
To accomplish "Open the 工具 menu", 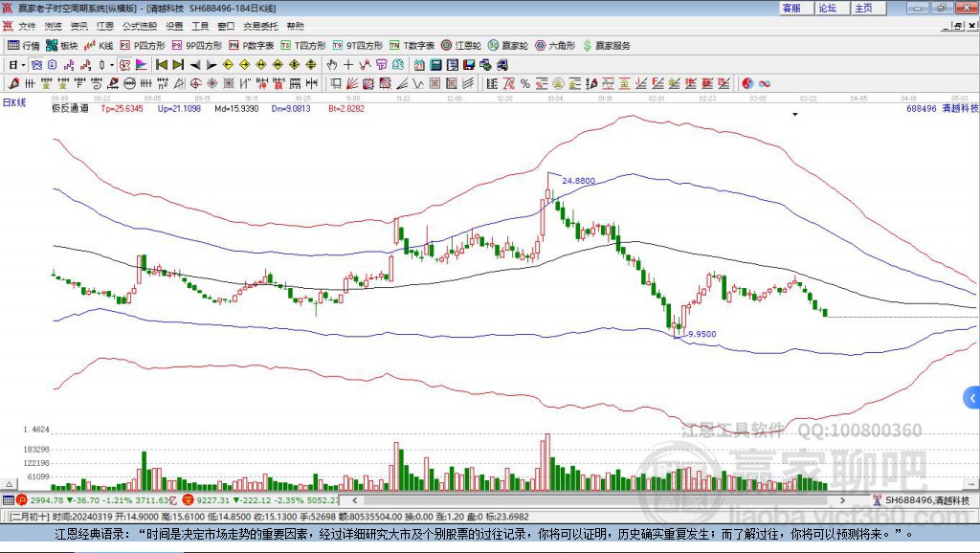I will click(200, 26).
